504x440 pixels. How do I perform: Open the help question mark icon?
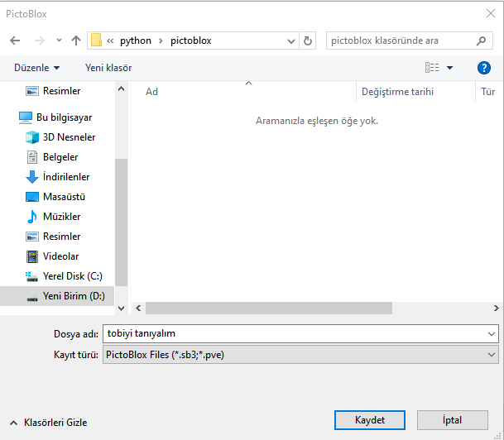pyautogui.click(x=484, y=68)
